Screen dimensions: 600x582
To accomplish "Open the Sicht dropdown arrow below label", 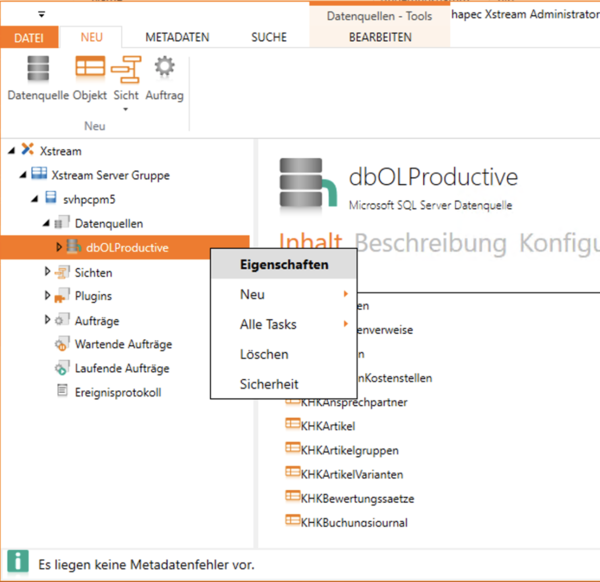I will tap(126, 109).
